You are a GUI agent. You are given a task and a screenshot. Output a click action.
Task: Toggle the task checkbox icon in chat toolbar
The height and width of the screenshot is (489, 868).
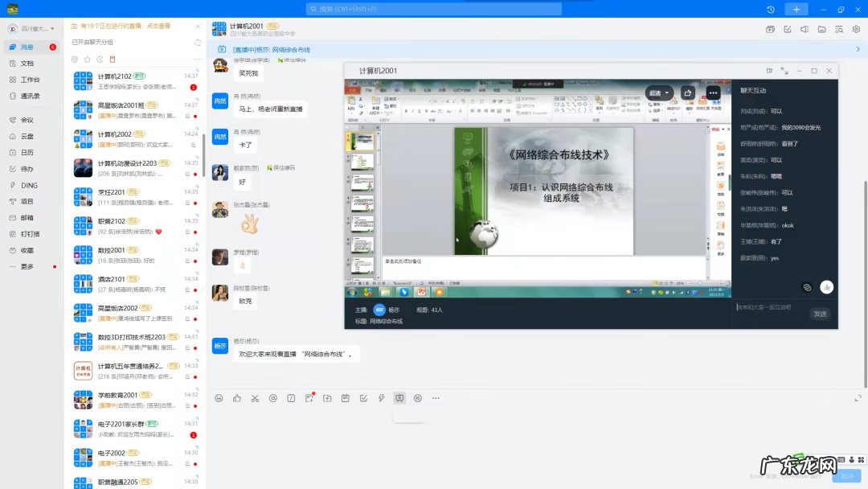click(x=364, y=397)
